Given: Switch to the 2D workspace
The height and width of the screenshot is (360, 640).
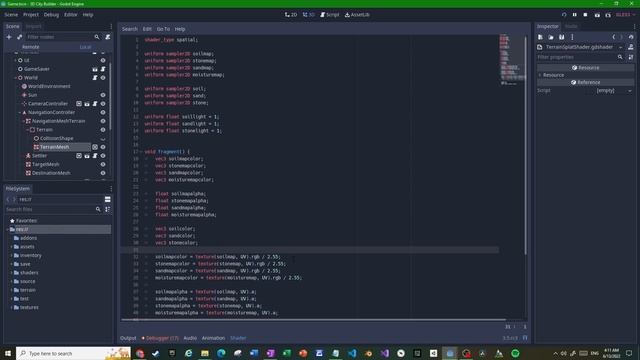Looking at the screenshot, I should (291, 15).
